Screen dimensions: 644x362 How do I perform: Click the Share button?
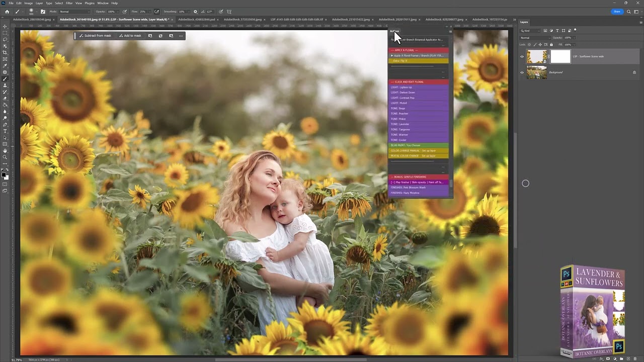pos(617,12)
